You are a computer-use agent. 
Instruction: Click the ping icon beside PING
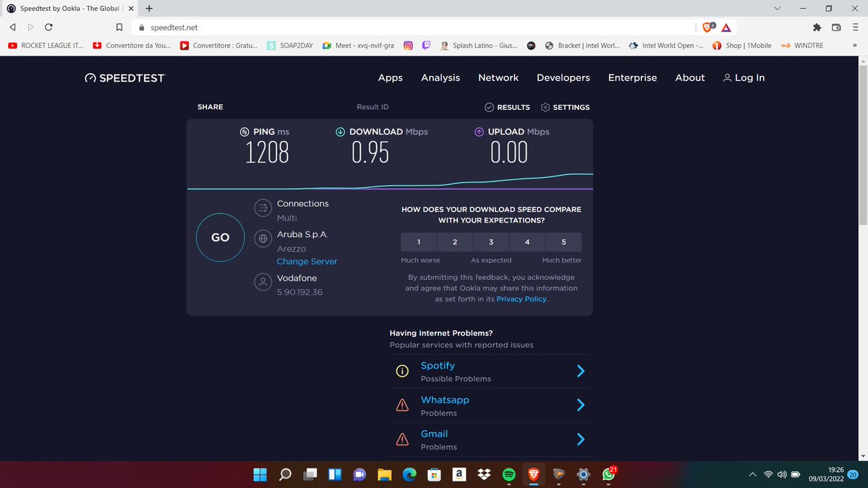pos(244,132)
